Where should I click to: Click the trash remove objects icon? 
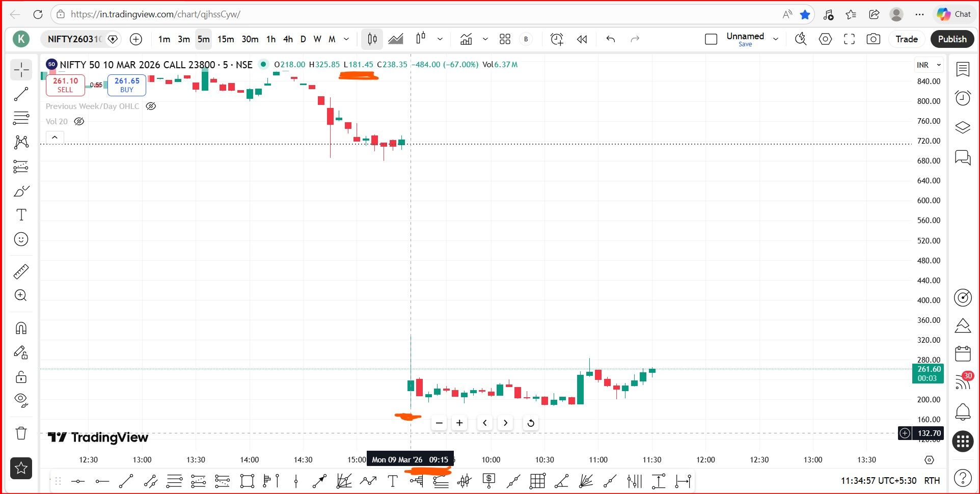[21, 433]
